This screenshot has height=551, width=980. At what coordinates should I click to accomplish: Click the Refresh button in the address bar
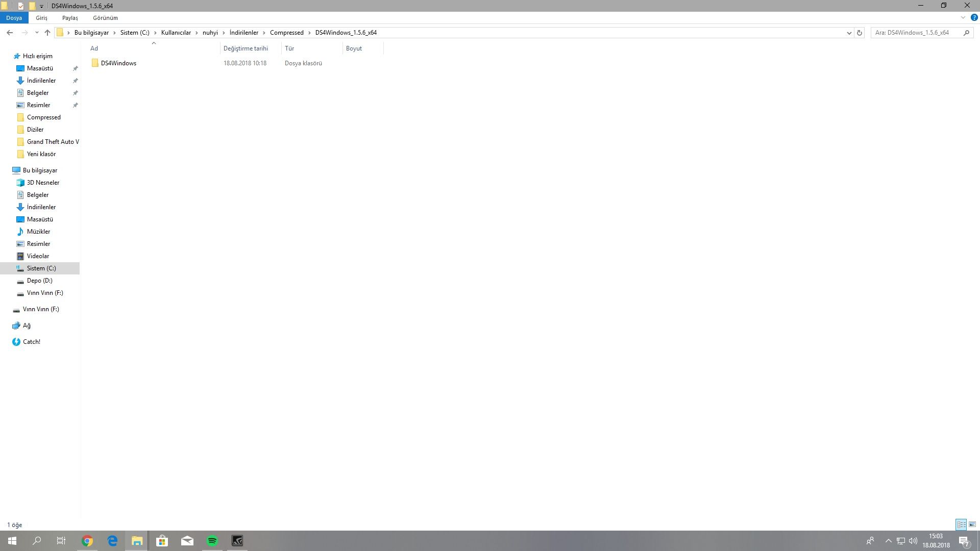coord(860,33)
